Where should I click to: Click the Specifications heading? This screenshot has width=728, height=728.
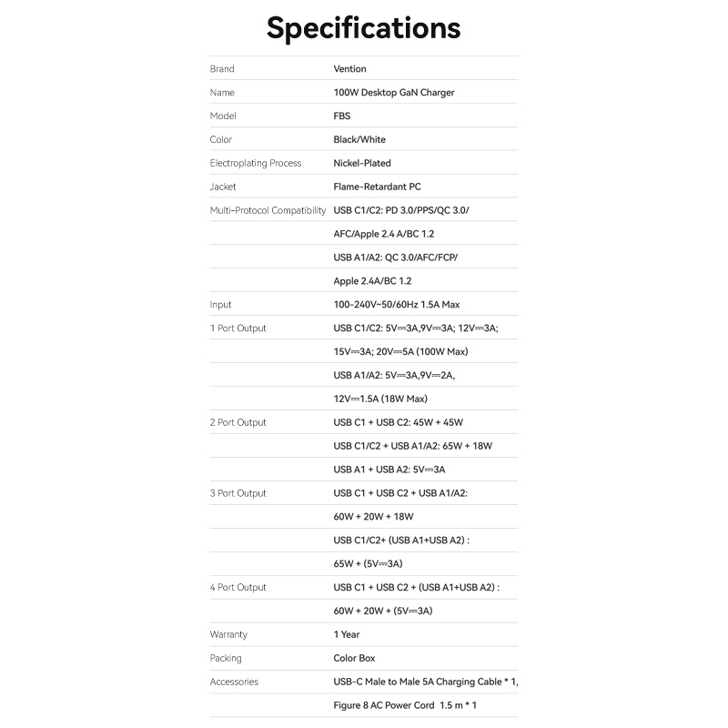pos(363,28)
